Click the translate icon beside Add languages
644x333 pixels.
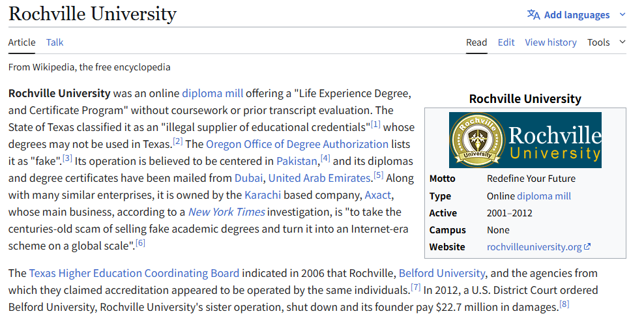(x=533, y=15)
